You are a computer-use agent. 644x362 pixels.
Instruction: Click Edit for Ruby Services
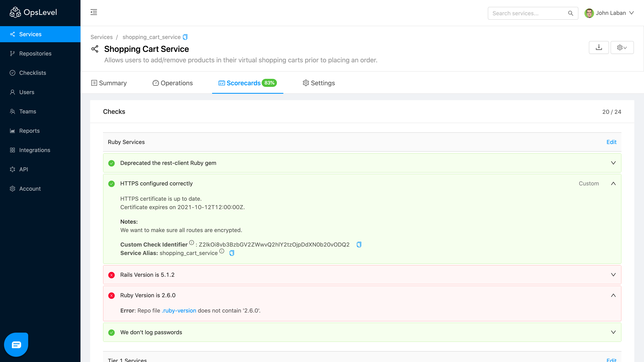[611, 142]
